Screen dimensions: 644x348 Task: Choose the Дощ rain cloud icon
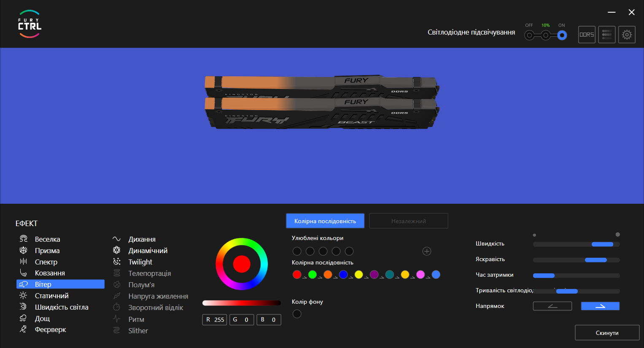point(24,318)
